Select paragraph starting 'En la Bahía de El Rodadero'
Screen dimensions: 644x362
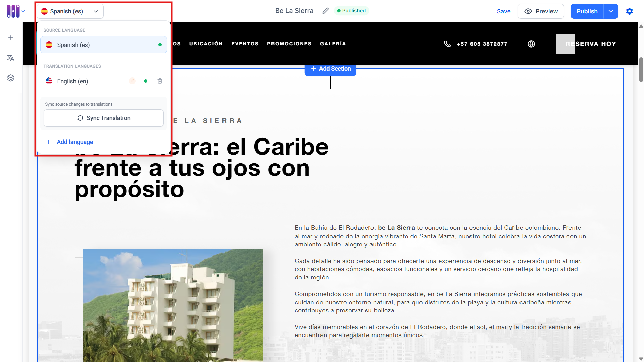click(x=440, y=236)
